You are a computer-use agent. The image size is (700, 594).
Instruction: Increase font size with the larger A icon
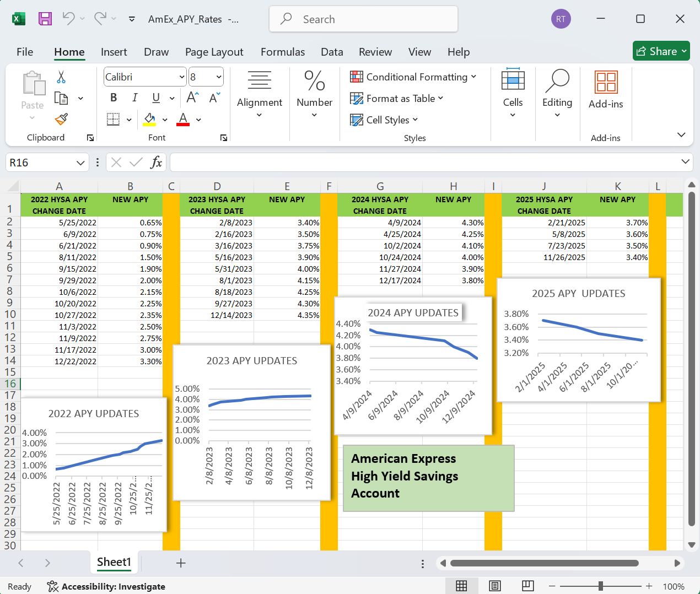[x=192, y=98]
